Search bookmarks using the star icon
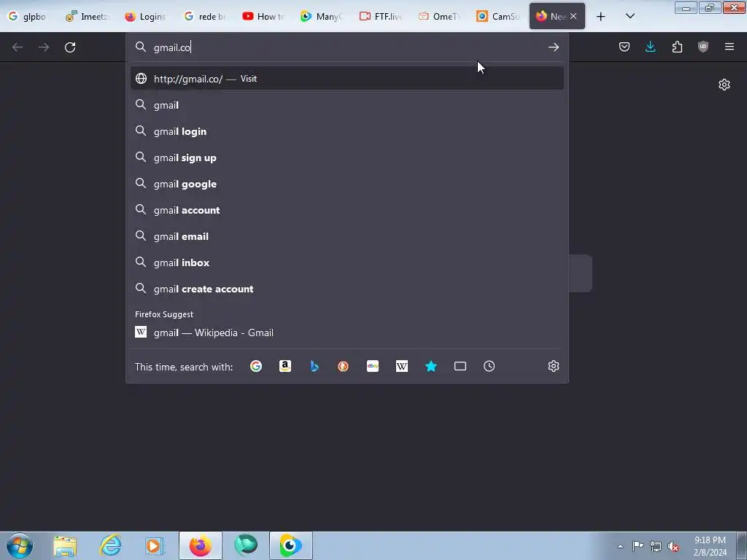Viewport: 747px width, 560px height. [430, 366]
